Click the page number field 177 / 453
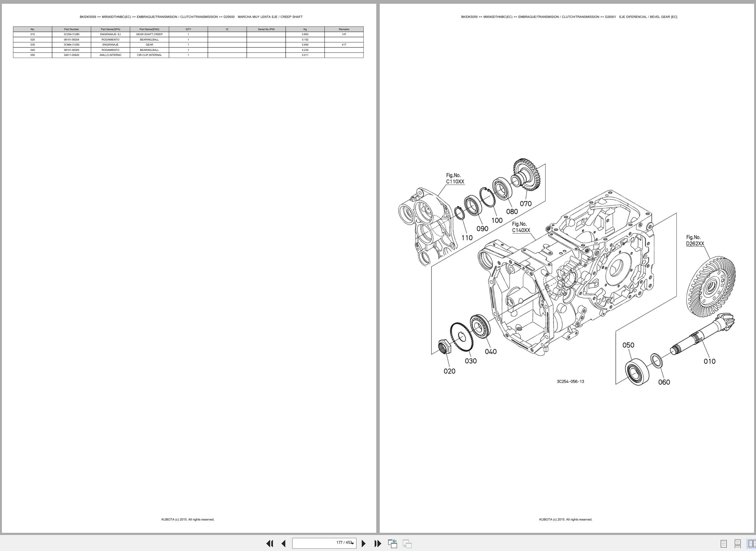The image size is (756, 551). point(324,543)
